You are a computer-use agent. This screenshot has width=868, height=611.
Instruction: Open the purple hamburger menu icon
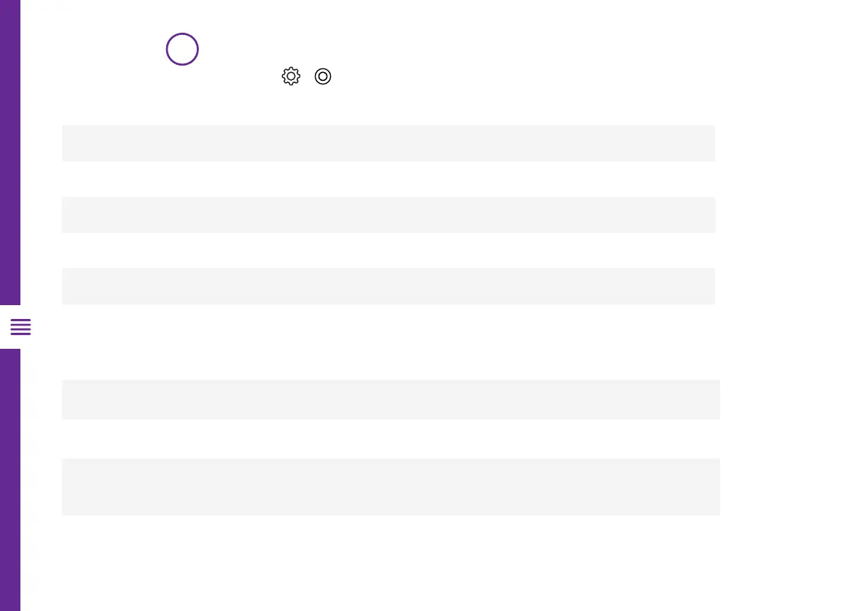tap(20, 327)
